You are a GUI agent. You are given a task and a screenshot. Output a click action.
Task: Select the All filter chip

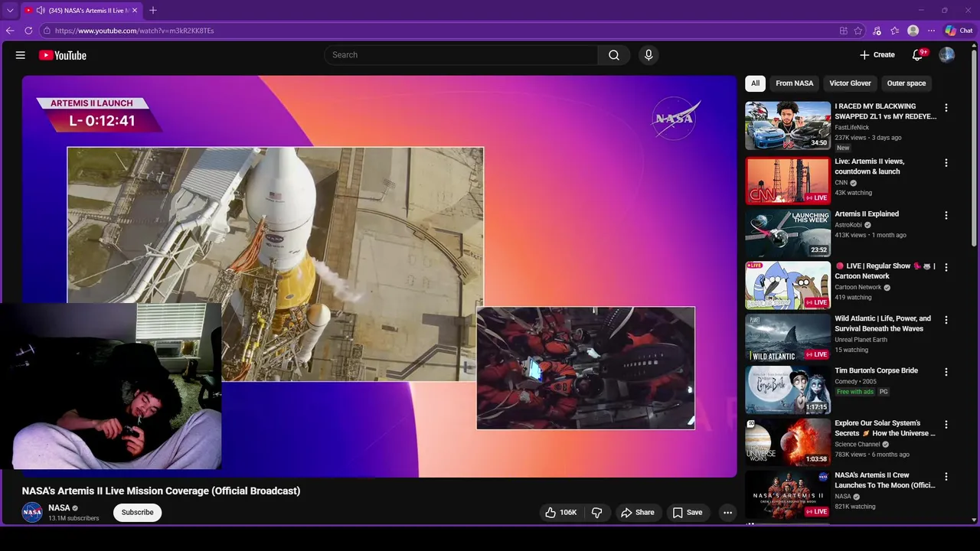(755, 83)
